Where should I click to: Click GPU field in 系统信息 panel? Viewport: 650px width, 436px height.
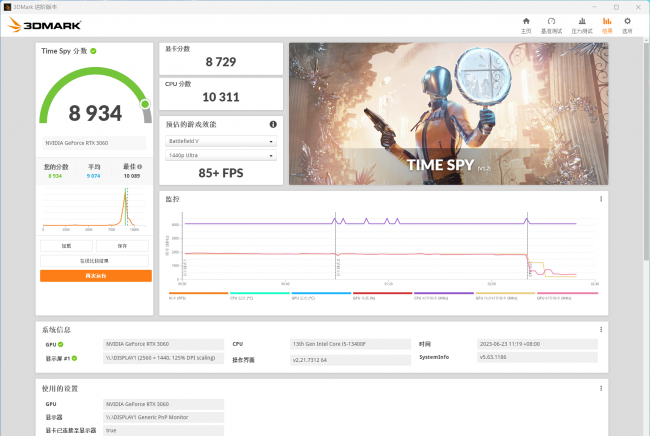click(x=163, y=344)
